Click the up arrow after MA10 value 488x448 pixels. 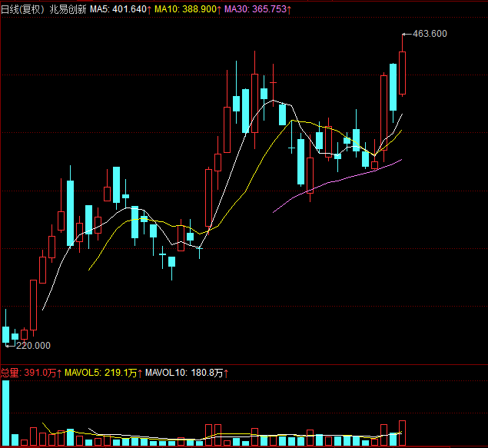click(x=220, y=9)
